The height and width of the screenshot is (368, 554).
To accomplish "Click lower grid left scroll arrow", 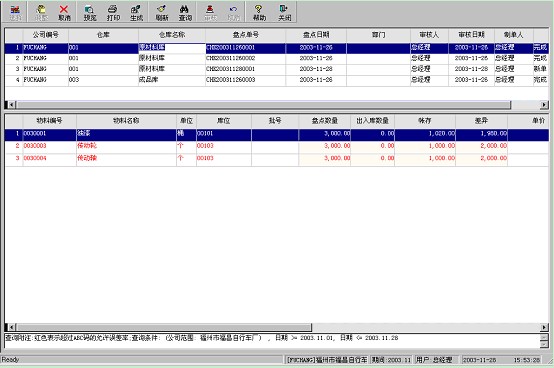I will tap(11, 327).
